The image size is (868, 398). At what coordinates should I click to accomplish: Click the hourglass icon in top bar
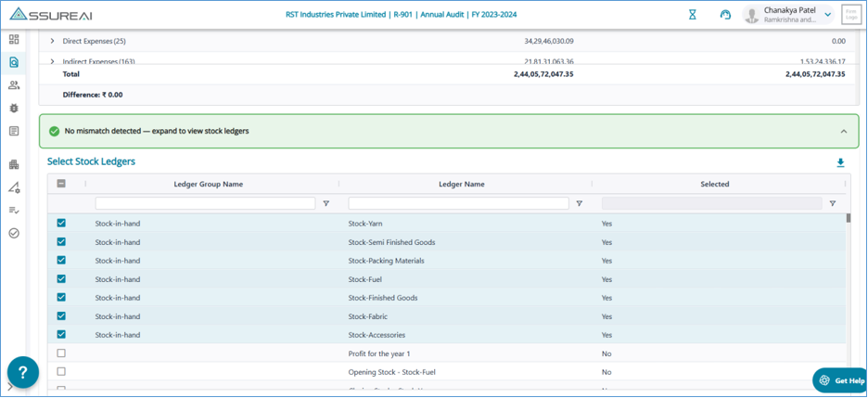coord(692,15)
